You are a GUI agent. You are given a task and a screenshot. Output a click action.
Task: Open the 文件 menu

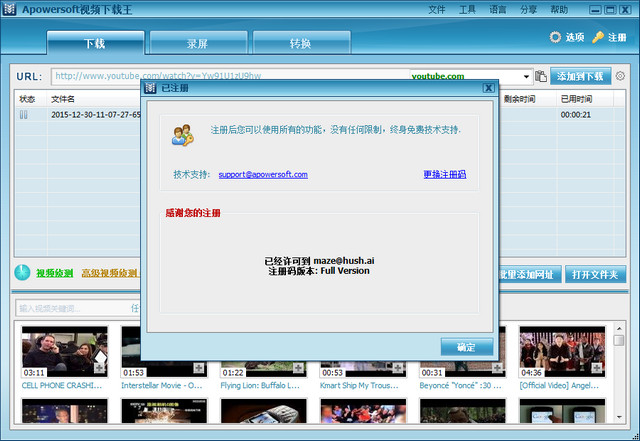(x=436, y=9)
